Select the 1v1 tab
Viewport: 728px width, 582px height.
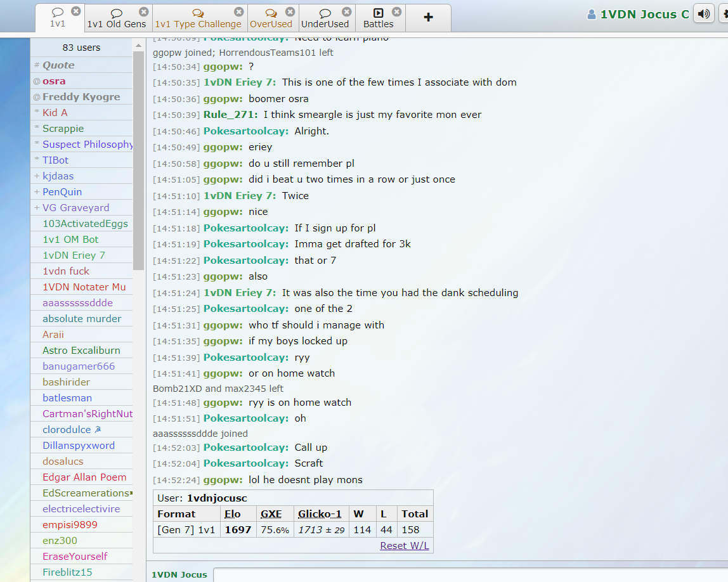point(58,19)
